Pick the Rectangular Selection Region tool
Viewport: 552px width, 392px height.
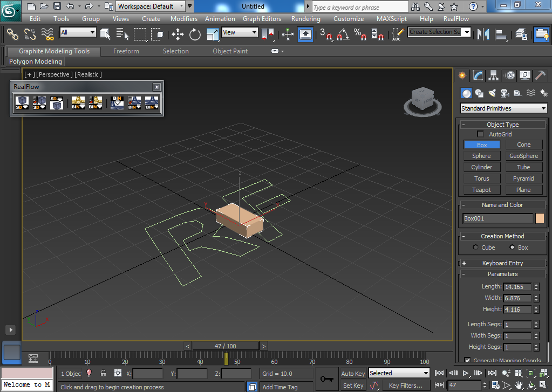(x=140, y=34)
